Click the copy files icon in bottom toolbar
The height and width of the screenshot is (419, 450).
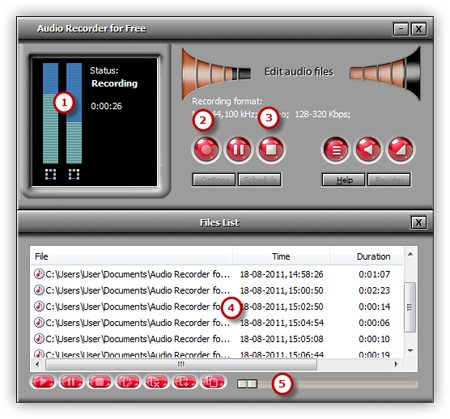click(x=213, y=382)
